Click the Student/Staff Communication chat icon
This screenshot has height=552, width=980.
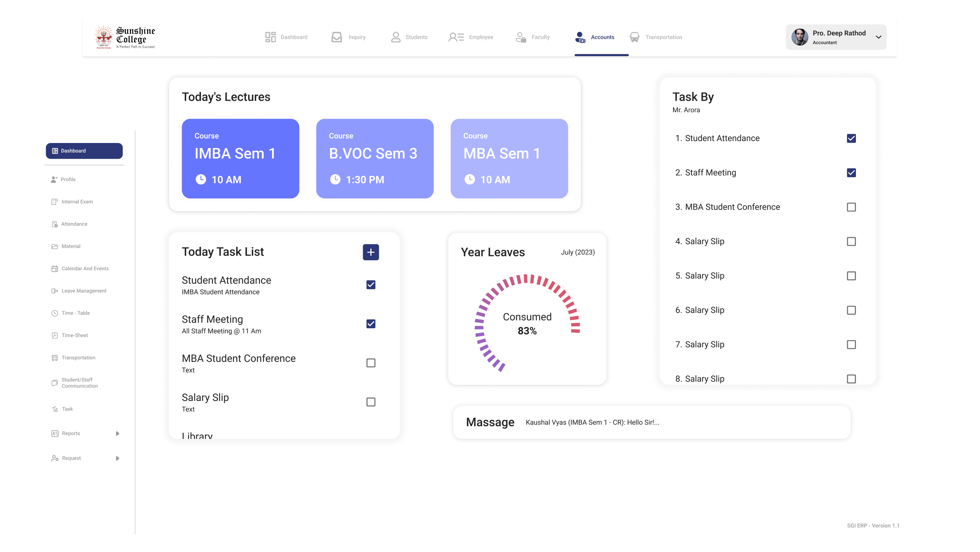click(x=55, y=383)
